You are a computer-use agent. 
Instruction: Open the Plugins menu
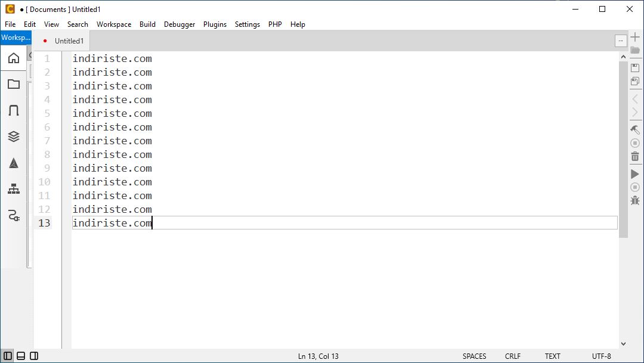pyautogui.click(x=215, y=24)
